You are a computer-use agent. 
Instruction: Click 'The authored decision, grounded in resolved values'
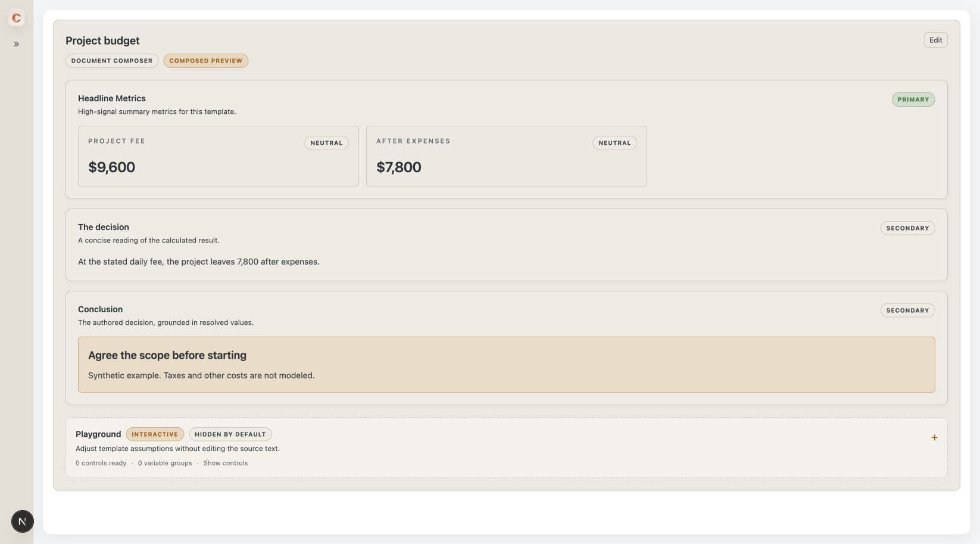(166, 322)
